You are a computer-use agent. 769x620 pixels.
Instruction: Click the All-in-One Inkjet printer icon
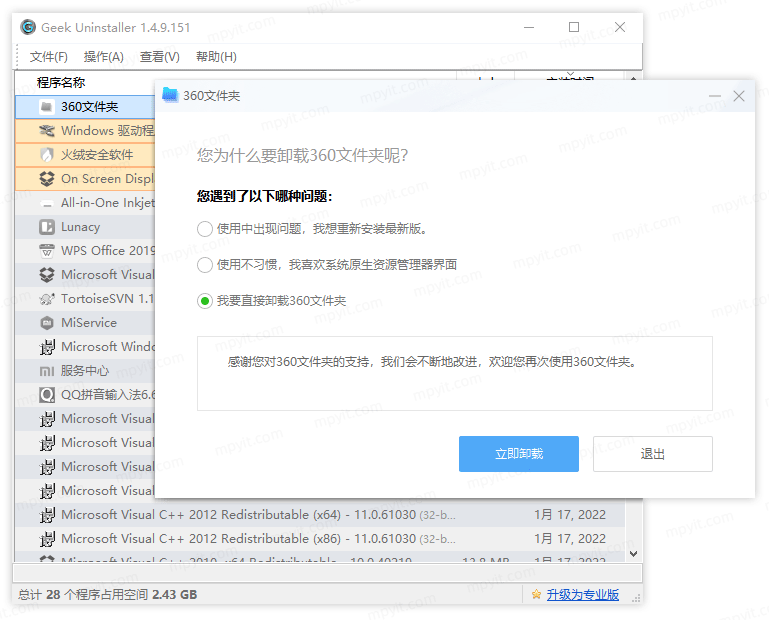click(x=47, y=203)
